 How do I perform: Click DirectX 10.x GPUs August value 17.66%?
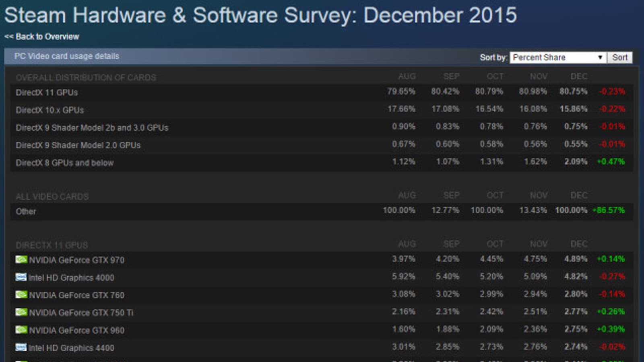[x=401, y=109]
